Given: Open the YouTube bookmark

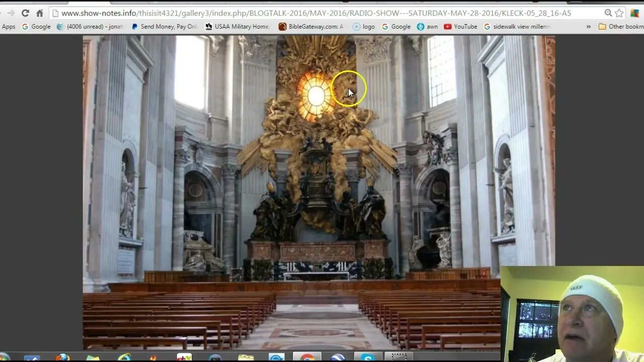Looking at the screenshot, I should tap(460, 27).
